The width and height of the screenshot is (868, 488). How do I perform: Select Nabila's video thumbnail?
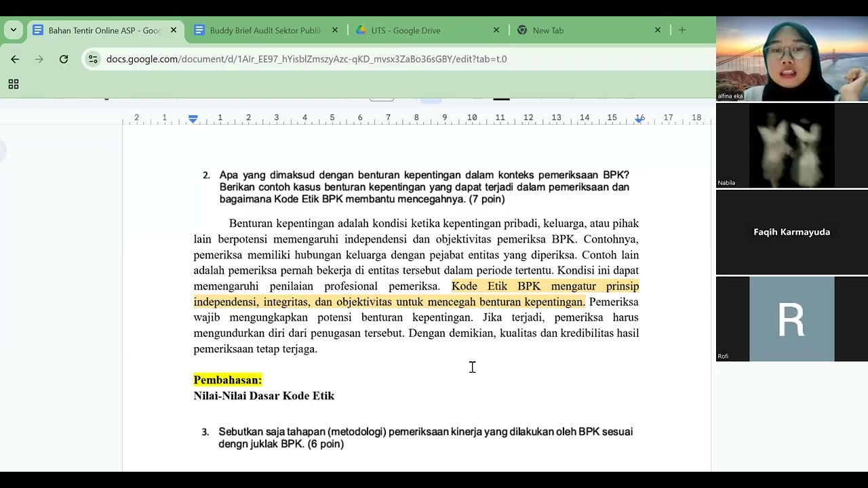(792, 146)
